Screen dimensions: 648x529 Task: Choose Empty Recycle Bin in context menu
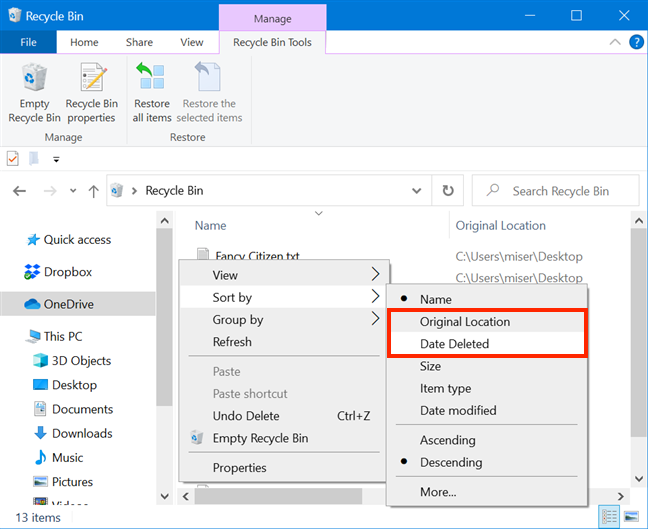point(284,438)
